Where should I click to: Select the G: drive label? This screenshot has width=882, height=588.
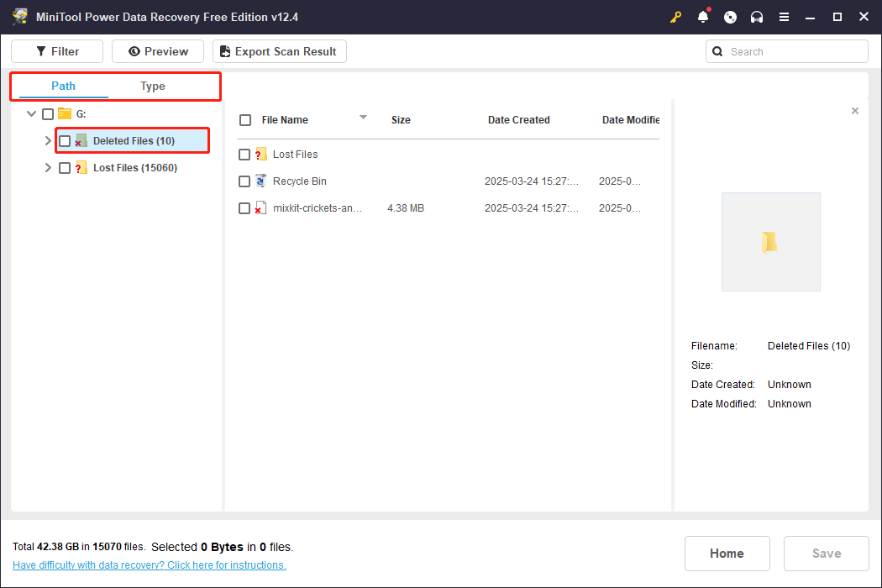81,114
